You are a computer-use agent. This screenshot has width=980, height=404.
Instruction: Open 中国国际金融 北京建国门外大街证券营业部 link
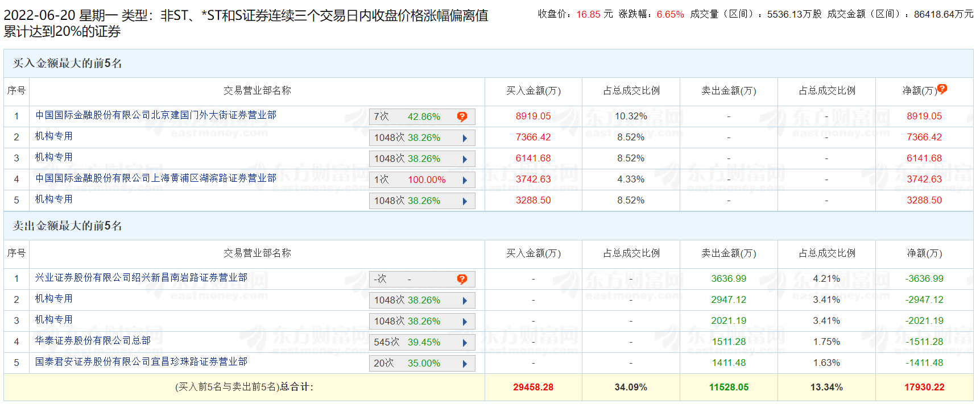click(x=155, y=115)
